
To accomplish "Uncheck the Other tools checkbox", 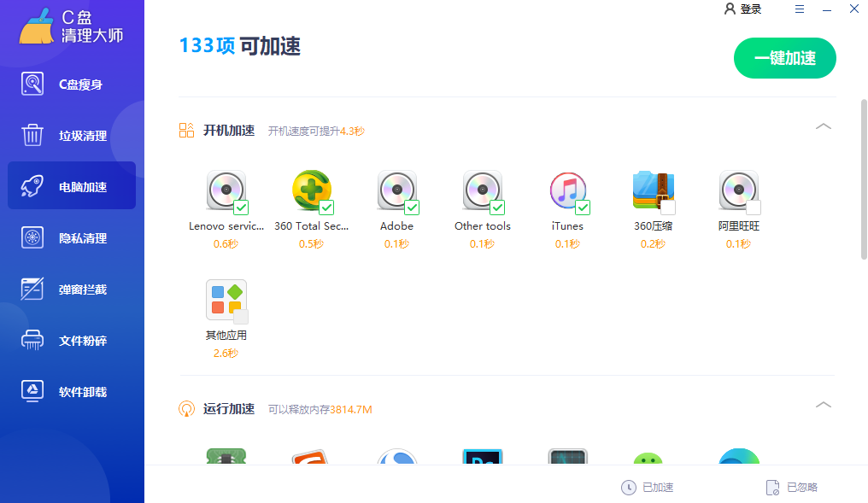I will 497,208.
